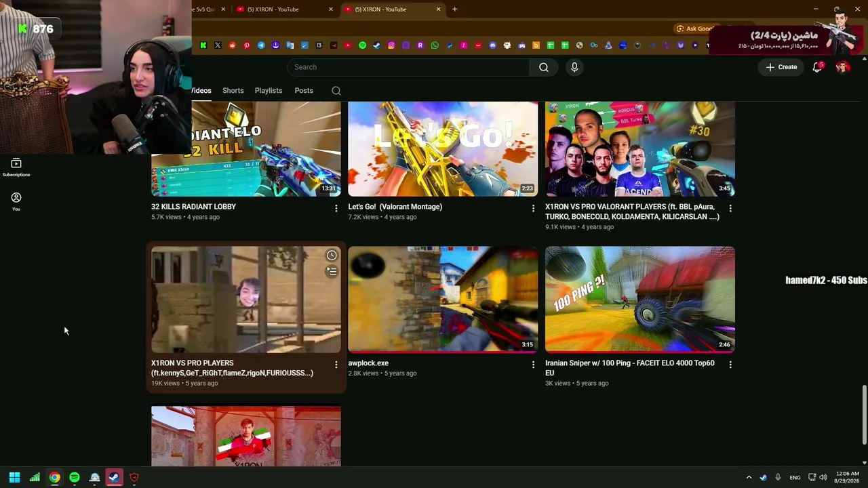Open the Kick bookmark in the bookmarks bar
The width and height of the screenshot is (868, 488).
click(x=203, y=45)
